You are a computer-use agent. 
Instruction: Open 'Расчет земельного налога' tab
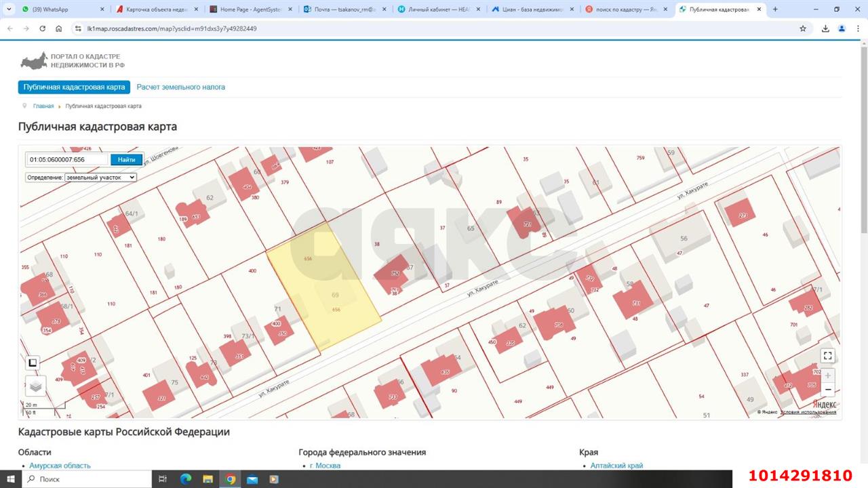tap(181, 87)
